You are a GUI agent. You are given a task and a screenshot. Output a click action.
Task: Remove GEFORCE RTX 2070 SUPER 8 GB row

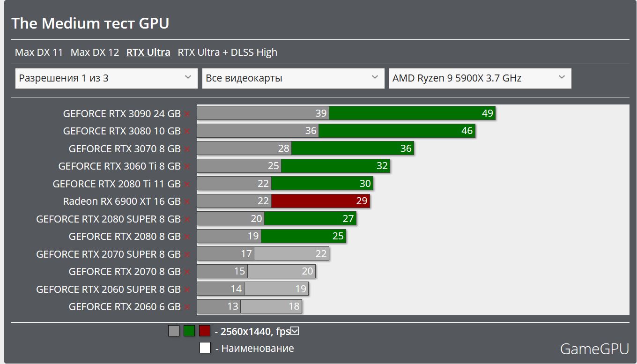pyautogui.click(x=187, y=254)
